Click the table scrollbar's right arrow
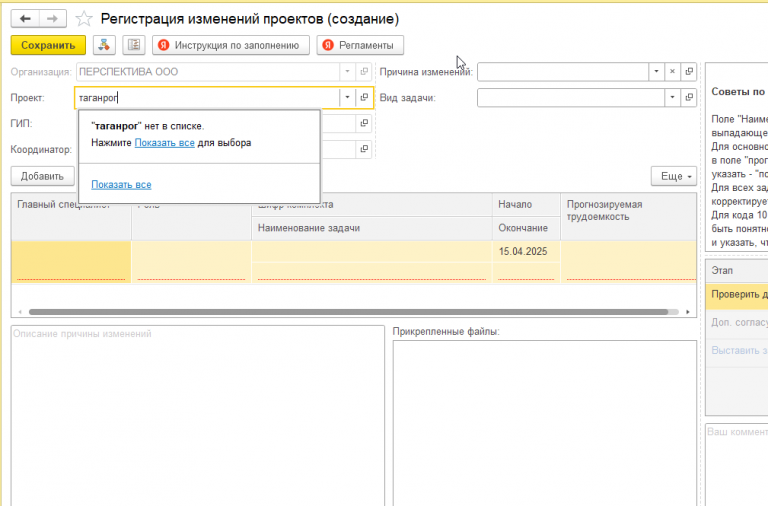The width and height of the screenshot is (768, 506). pyautogui.click(x=688, y=312)
